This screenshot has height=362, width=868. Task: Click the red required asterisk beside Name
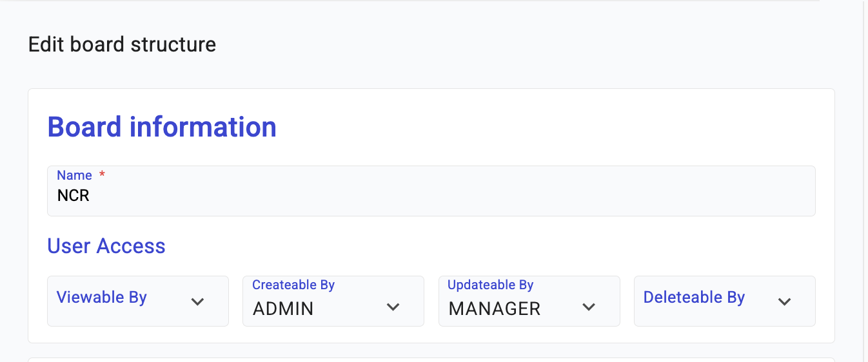102,175
